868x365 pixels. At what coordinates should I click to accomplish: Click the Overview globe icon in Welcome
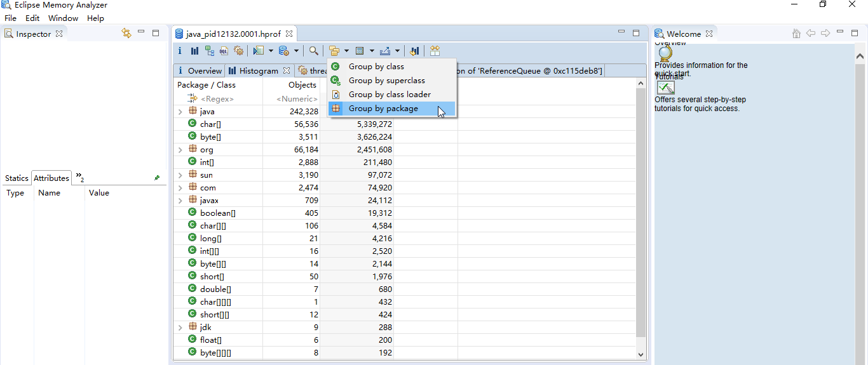(665, 53)
